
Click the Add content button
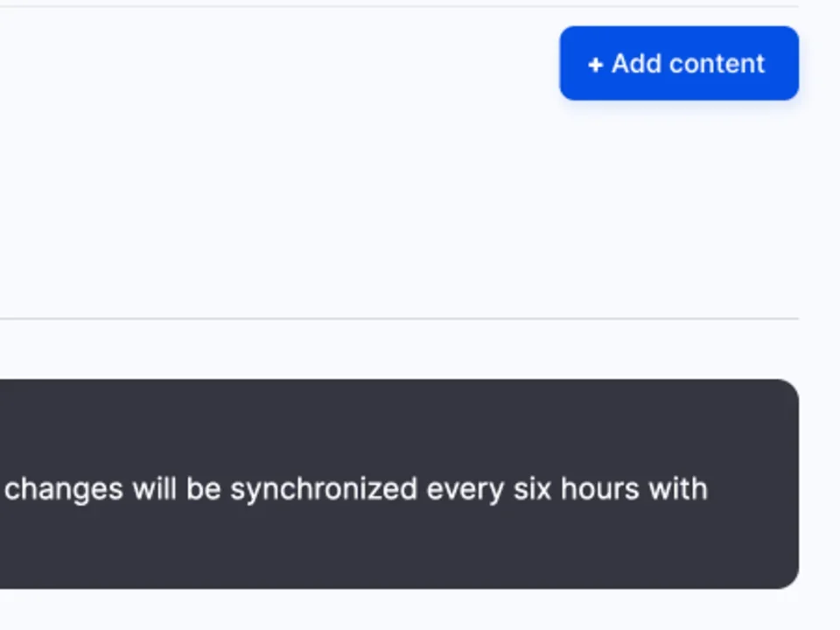click(679, 63)
